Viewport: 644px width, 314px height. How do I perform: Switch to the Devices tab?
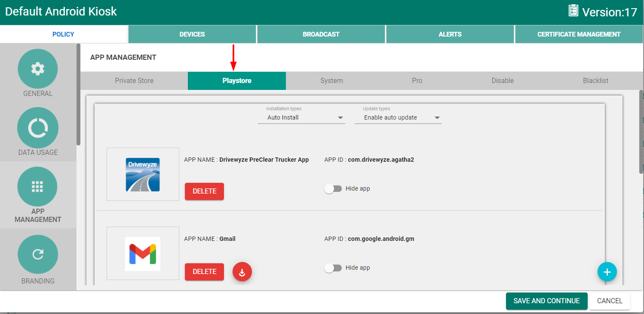[192, 34]
